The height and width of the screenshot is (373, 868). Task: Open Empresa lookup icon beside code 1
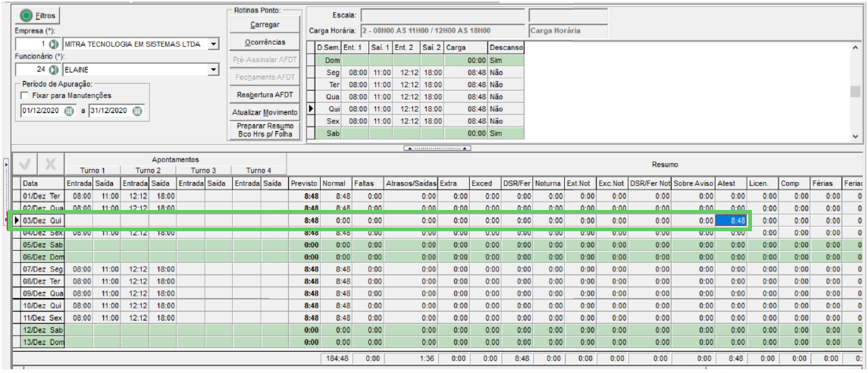[x=53, y=44]
